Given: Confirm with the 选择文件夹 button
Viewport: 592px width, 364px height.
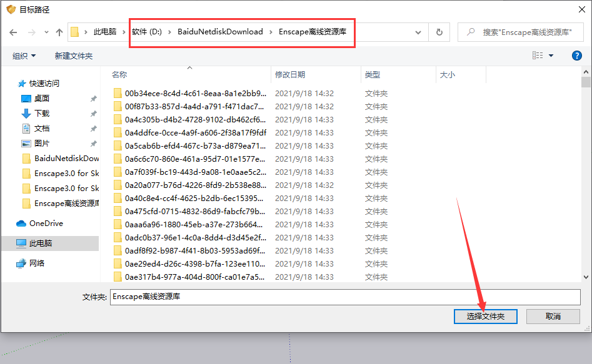Looking at the screenshot, I should tap(486, 317).
